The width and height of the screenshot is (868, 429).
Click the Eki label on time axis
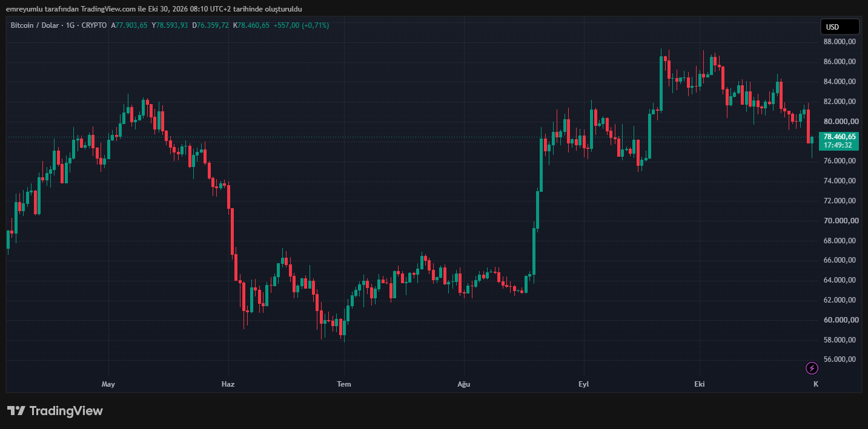700,384
